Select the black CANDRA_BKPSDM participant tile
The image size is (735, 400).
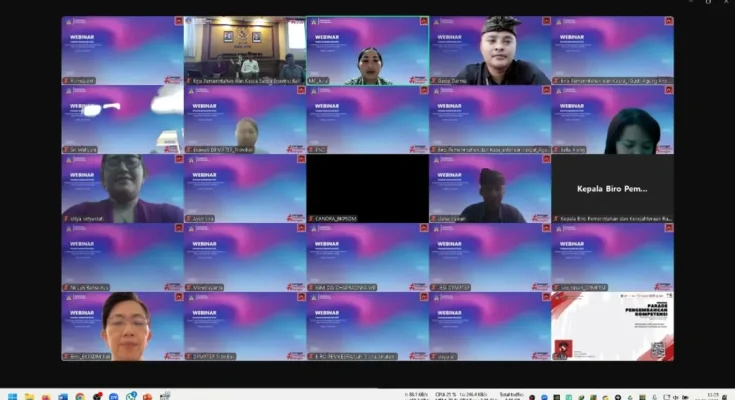click(367, 187)
